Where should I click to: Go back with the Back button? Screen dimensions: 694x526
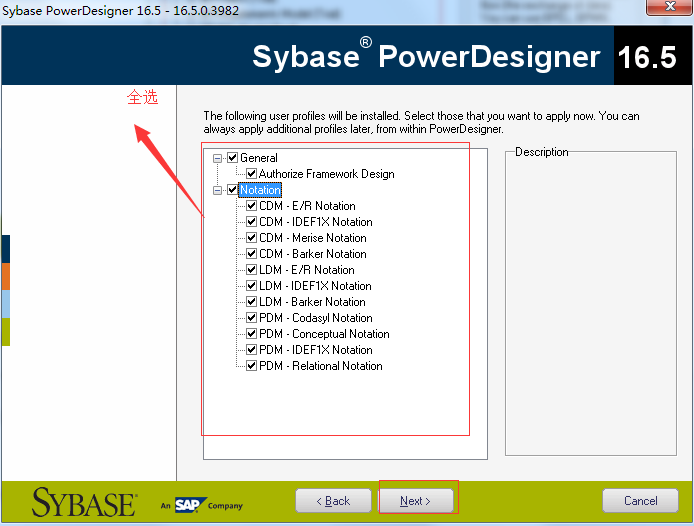(x=333, y=501)
